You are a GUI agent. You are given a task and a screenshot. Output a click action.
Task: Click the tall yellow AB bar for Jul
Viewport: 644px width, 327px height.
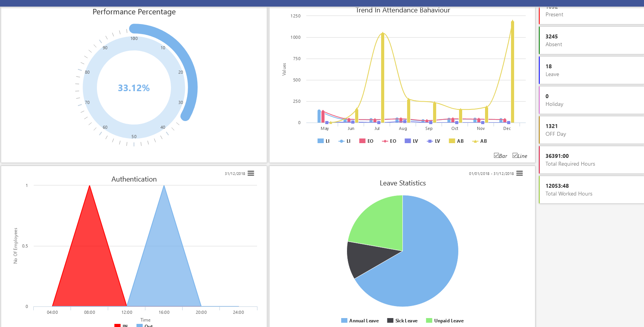point(383,78)
